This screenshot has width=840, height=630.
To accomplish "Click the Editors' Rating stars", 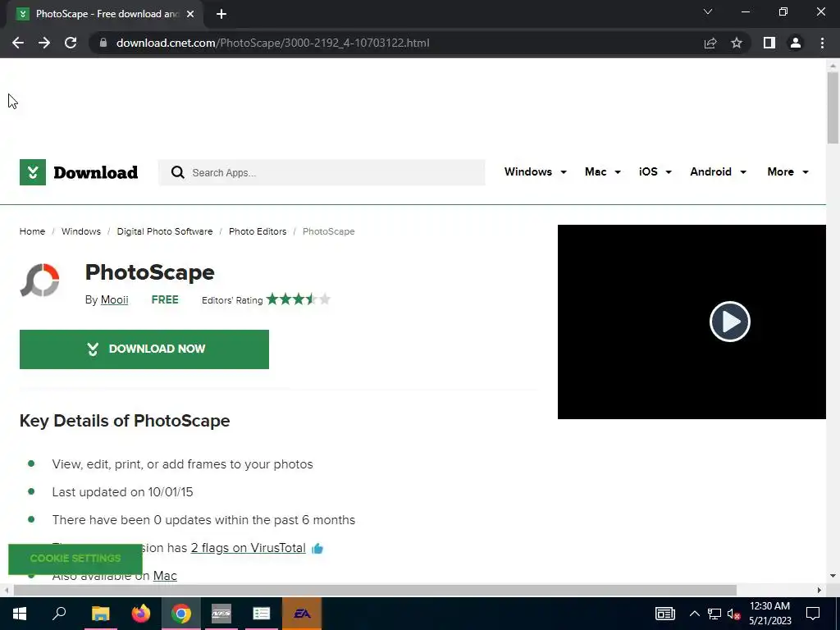I will 299,299.
